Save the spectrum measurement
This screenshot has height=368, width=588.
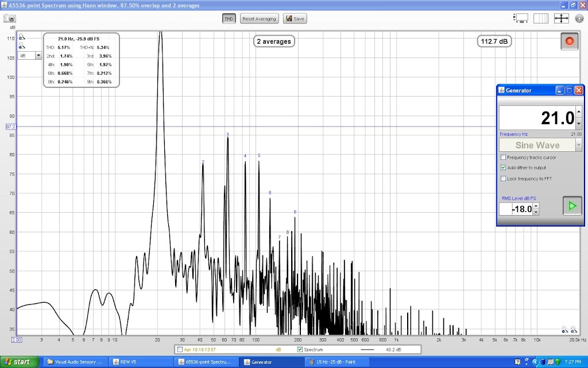click(295, 19)
